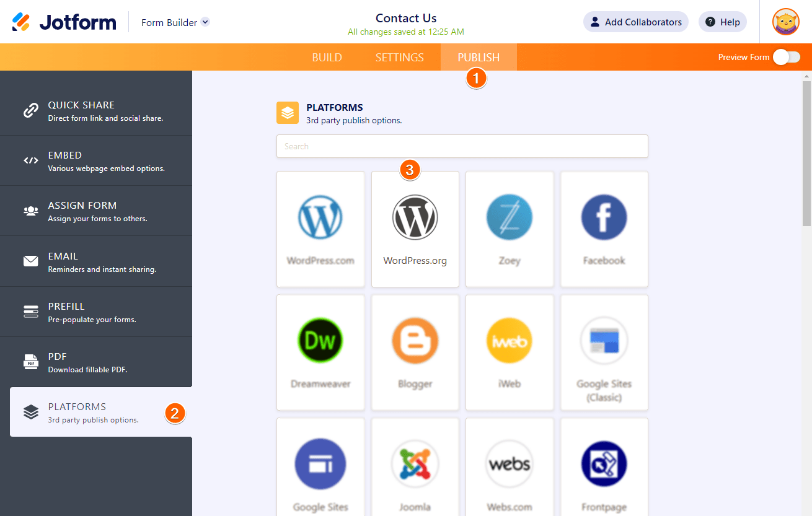This screenshot has height=516, width=812.
Task: Open the Assign Form sidebar section
Action: pyautogui.click(x=96, y=211)
